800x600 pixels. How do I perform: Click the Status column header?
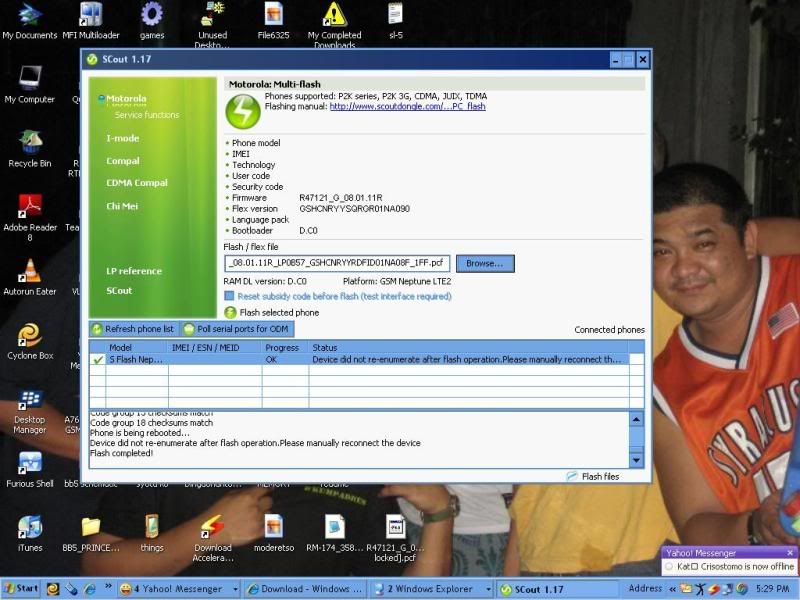(469, 347)
